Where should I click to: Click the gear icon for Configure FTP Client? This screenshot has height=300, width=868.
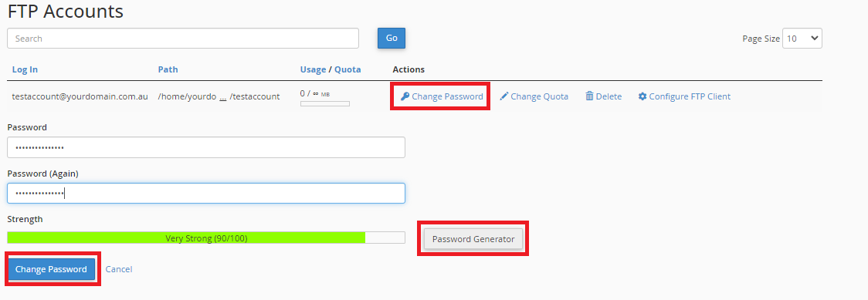point(643,96)
